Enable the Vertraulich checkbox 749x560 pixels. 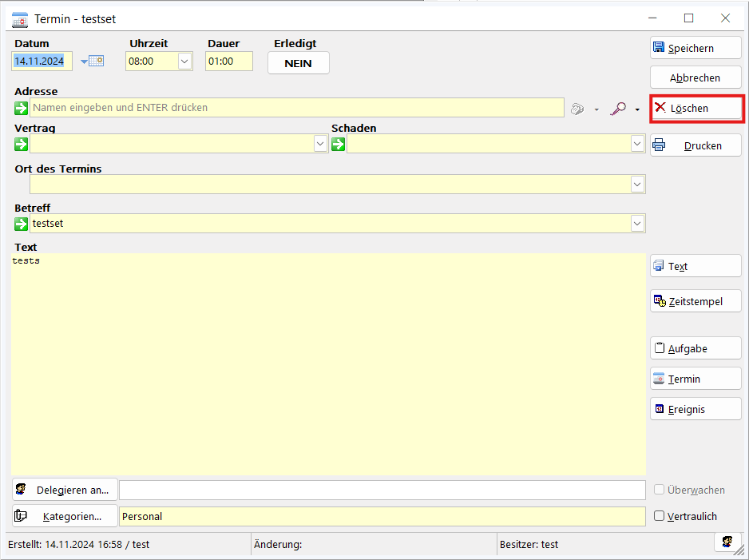[x=660, y=516]
